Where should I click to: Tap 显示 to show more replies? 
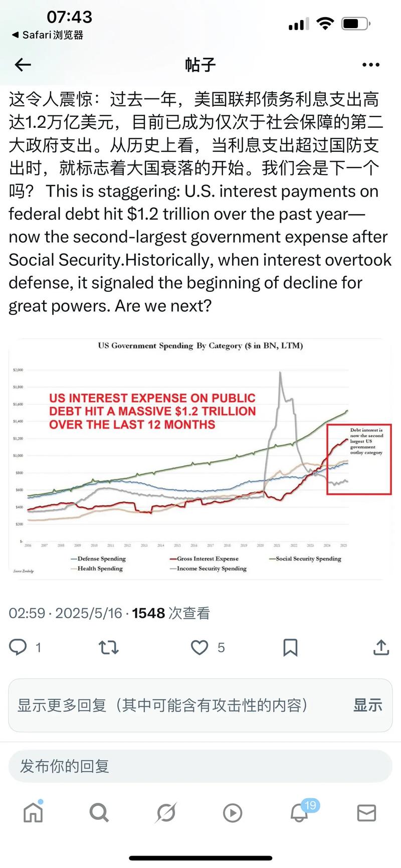(367, 705)
